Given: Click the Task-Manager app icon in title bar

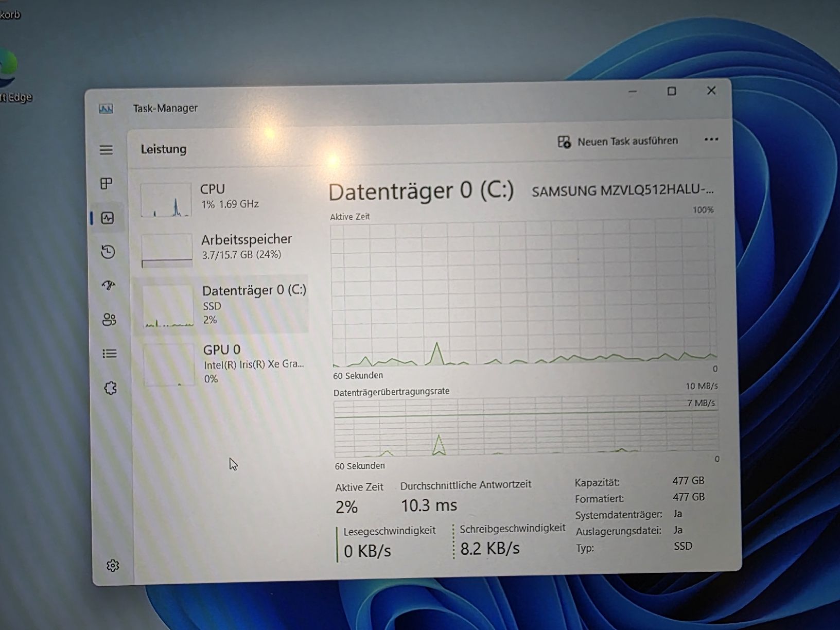Looking at the screenshot, I should point(106,109).
